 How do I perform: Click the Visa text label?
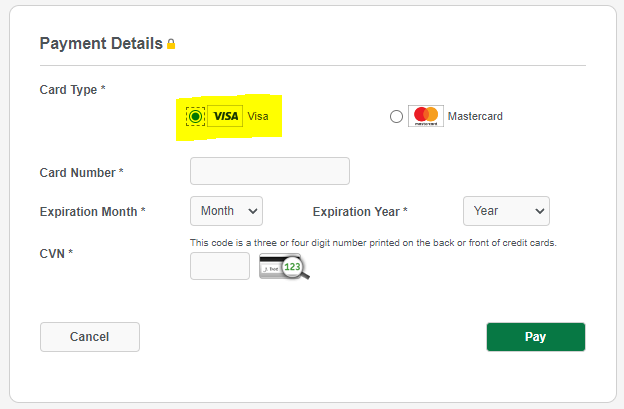point(258,117)
